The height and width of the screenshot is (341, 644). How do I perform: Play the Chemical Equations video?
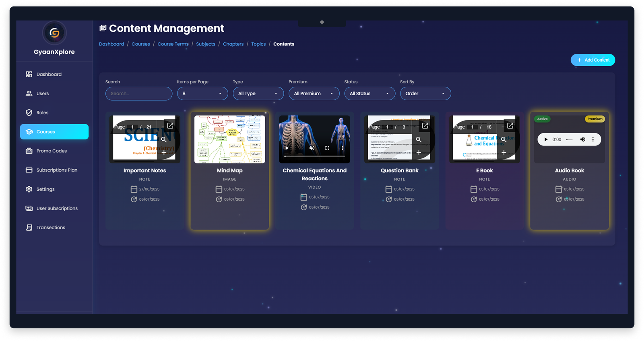click(287, 148)
